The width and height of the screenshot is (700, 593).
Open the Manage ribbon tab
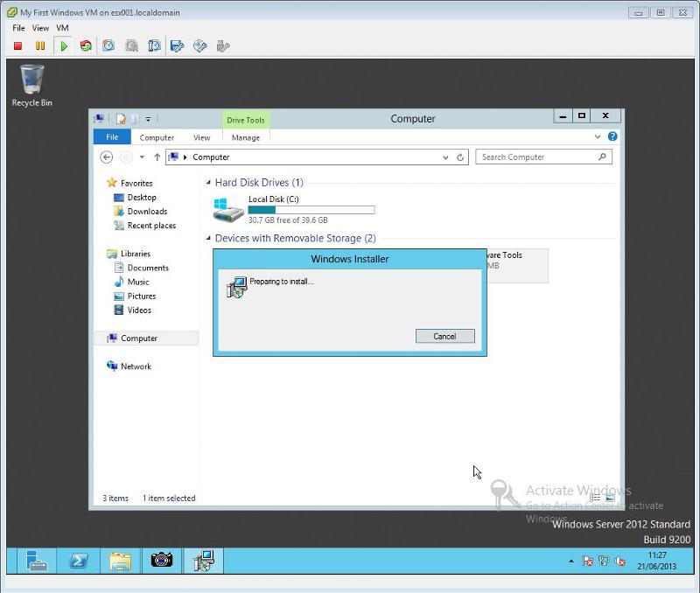246,137
